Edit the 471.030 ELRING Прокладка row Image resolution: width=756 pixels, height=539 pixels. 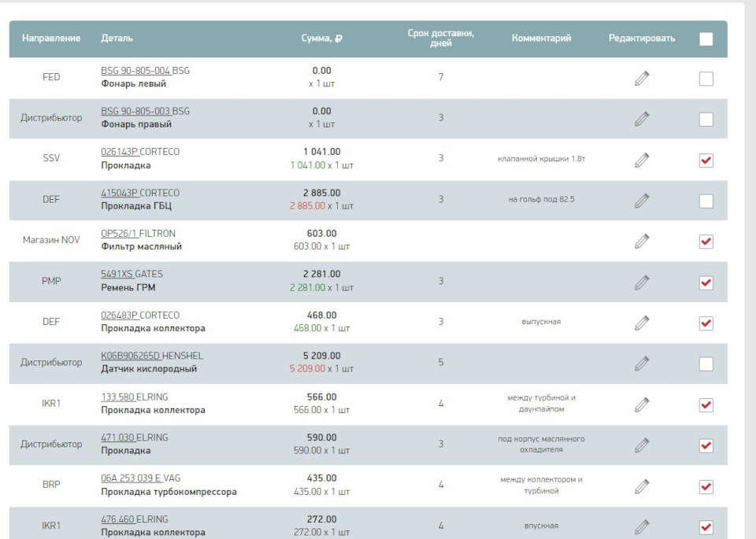point(641,445)
